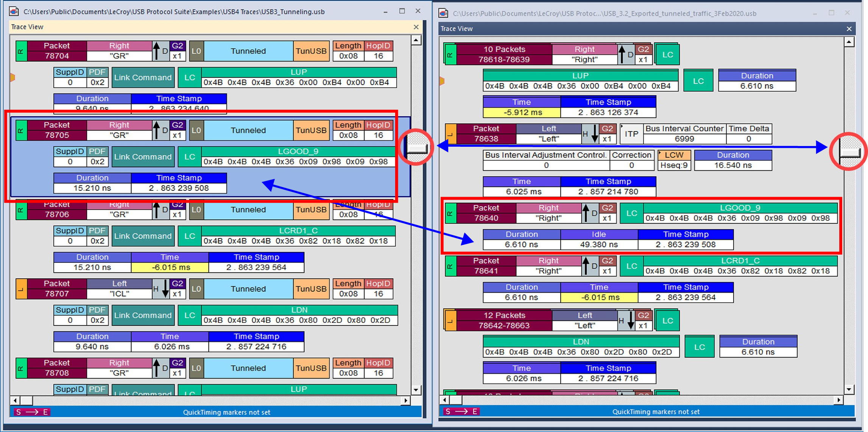Click LCRD1_C header in Packet 78641
Image resolution: width=868 pixels, height=432 pixels.
click(x=740, y=261)
